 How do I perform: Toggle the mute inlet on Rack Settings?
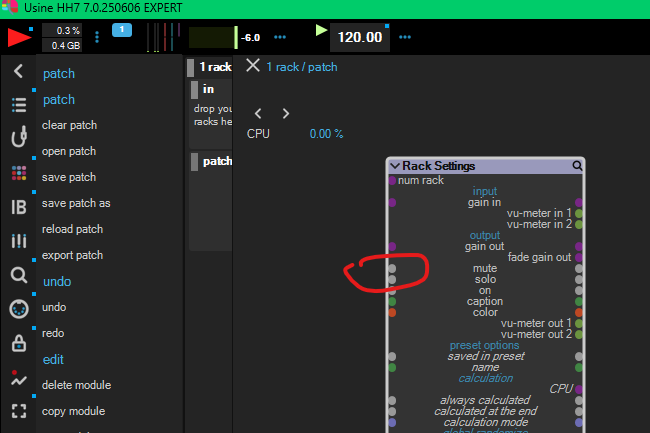pyautogui.click(x=392, y=269)
